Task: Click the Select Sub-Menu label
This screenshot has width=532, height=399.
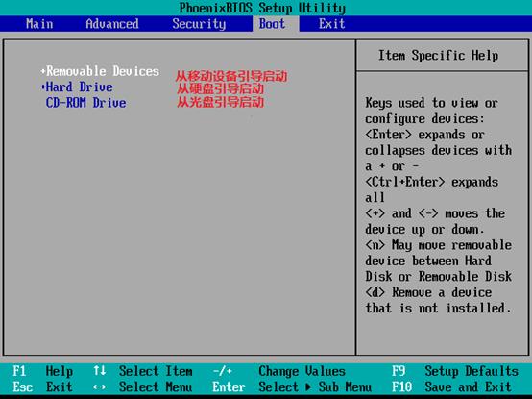Action: (315, 387)
